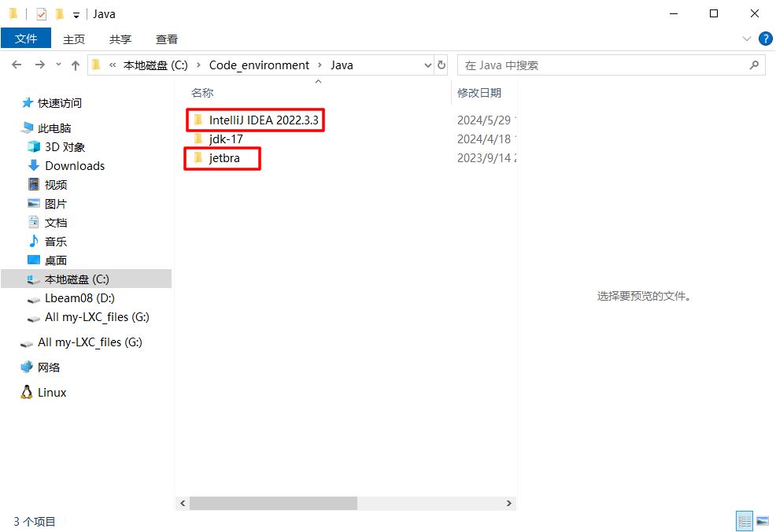Open the Quick Access toolbar customize dropdown
The image size is (776, 532).
coord(76,14)
